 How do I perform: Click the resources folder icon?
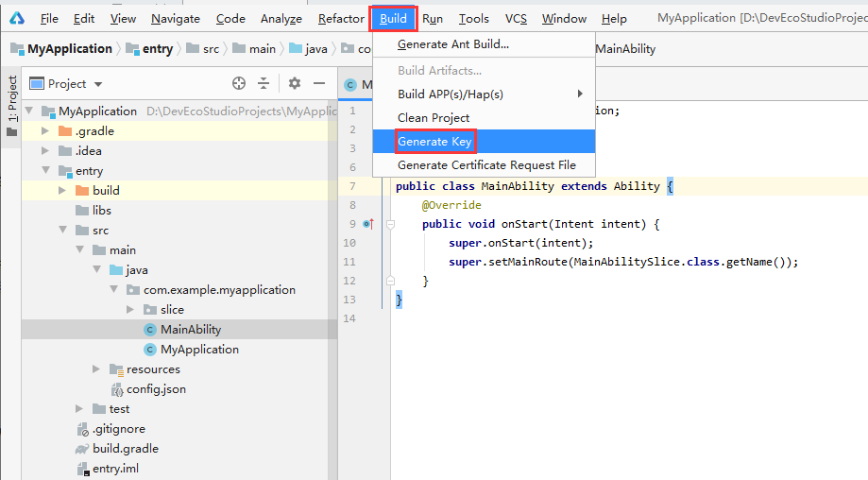click(x=116, y=369)
